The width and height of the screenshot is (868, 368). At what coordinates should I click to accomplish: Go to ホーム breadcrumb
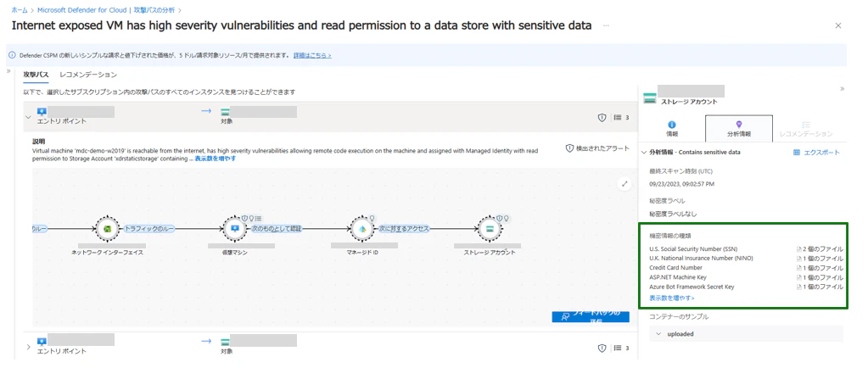tap(20, 10)
